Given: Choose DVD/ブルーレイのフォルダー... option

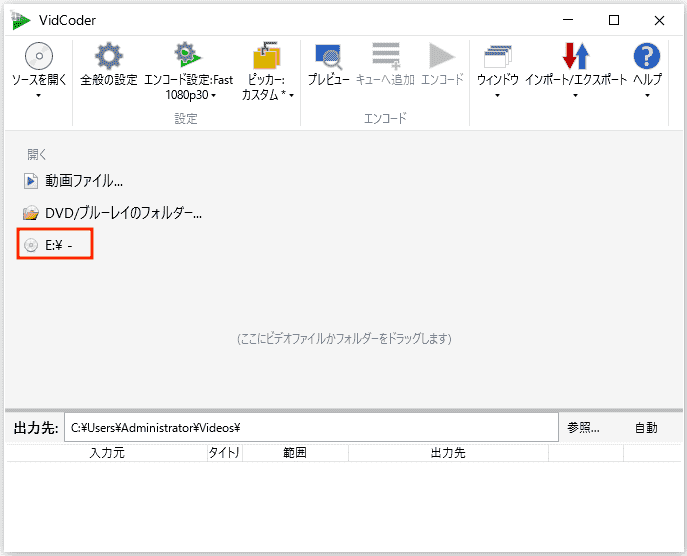Looking at the screenshot, I should pyautogui.click(x=122, y=213).
